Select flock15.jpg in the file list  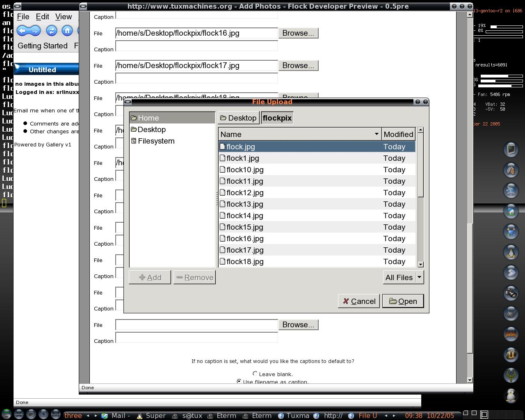pyautogui.click(x=317, y=227)
